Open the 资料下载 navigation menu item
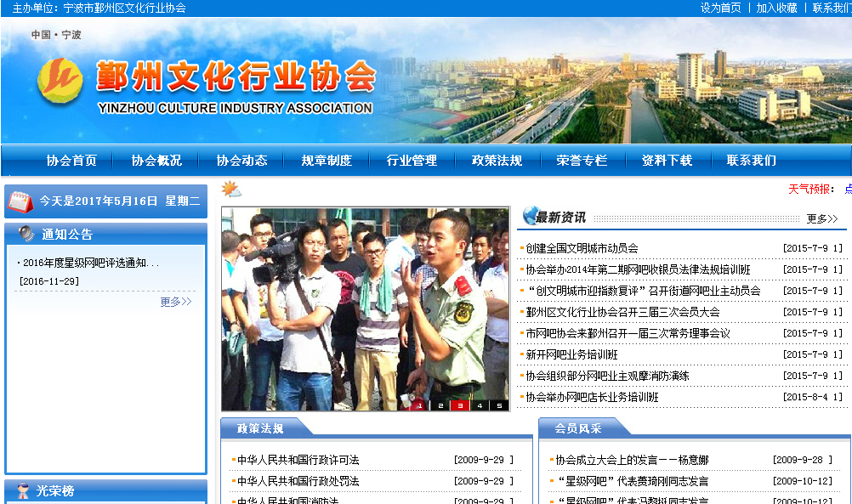Viewport: 852px width, 504px height. pos(667,161)
